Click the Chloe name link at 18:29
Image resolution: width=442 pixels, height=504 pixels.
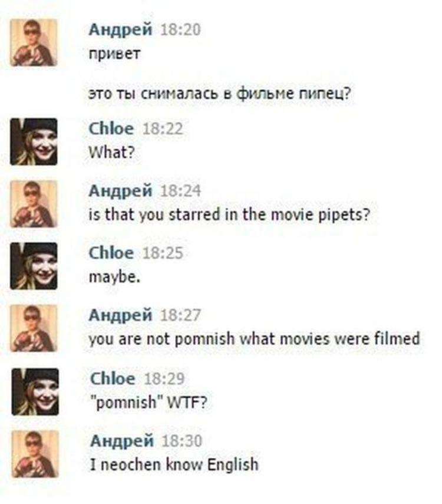112,378
